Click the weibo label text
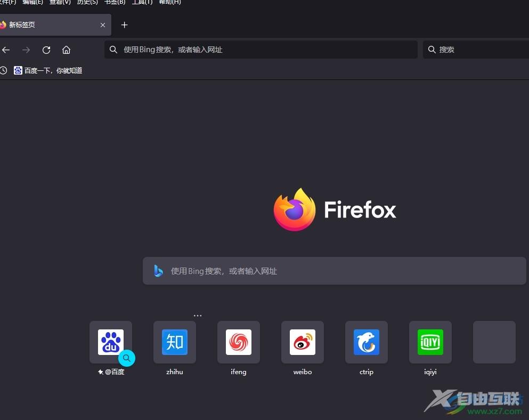529x420 pixels. coord(303,371)
